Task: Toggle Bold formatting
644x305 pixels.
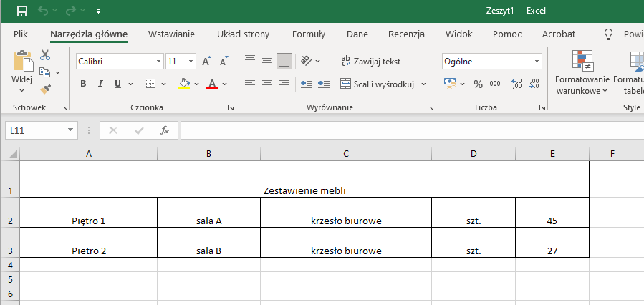Action: tap(83, 84)
